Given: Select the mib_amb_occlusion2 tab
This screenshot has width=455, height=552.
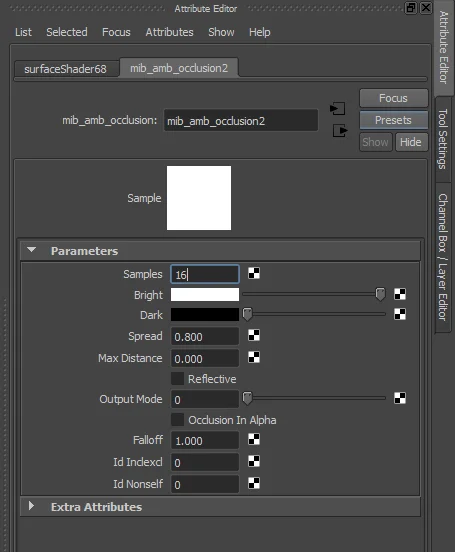Looking at the screenshot, I should click(179, 68).
